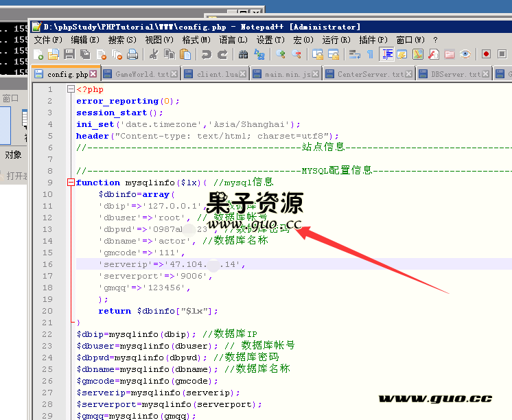Click the user-defined language icon
This screenshot has width=512, height=420.
402,54
